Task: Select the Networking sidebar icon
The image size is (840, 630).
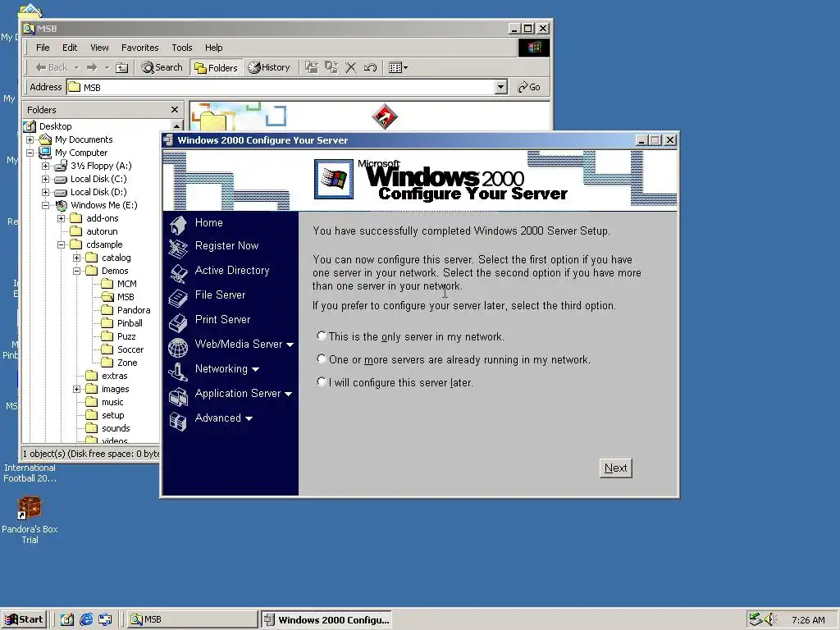Action: click(x=178, y=372)
